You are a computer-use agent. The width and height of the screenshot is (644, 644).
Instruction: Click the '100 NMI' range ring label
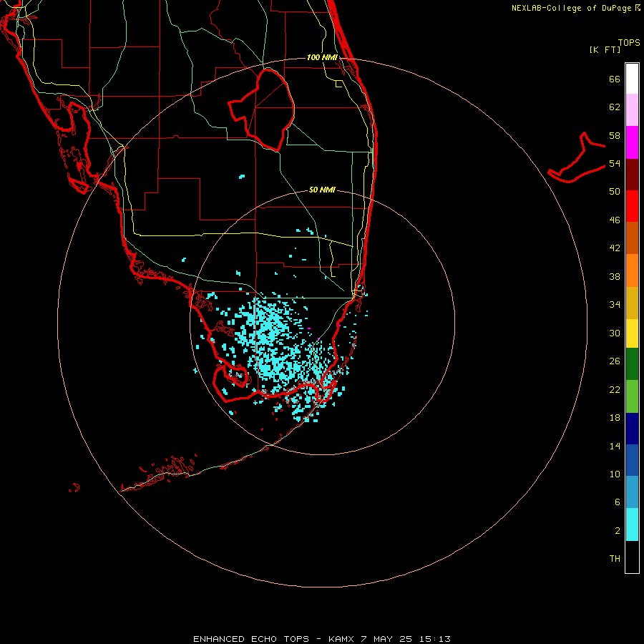pyautogui.click(x=322, y=57)
